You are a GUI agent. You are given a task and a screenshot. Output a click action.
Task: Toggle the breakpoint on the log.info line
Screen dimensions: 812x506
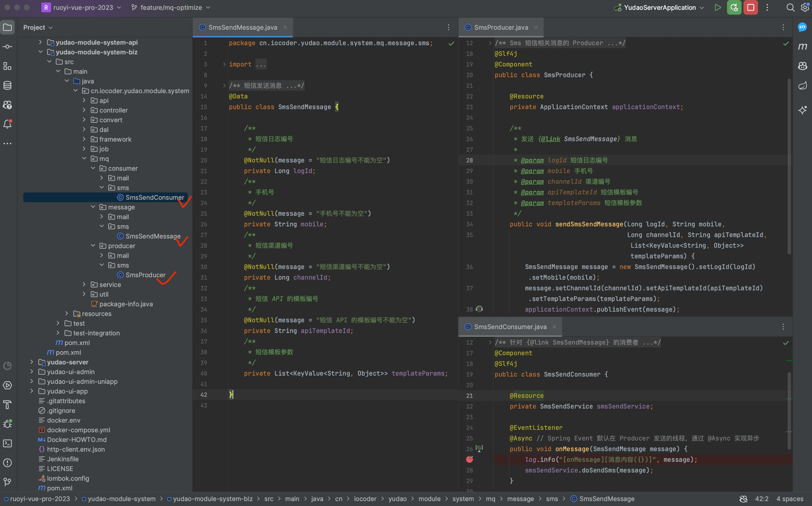coord(470,459)
